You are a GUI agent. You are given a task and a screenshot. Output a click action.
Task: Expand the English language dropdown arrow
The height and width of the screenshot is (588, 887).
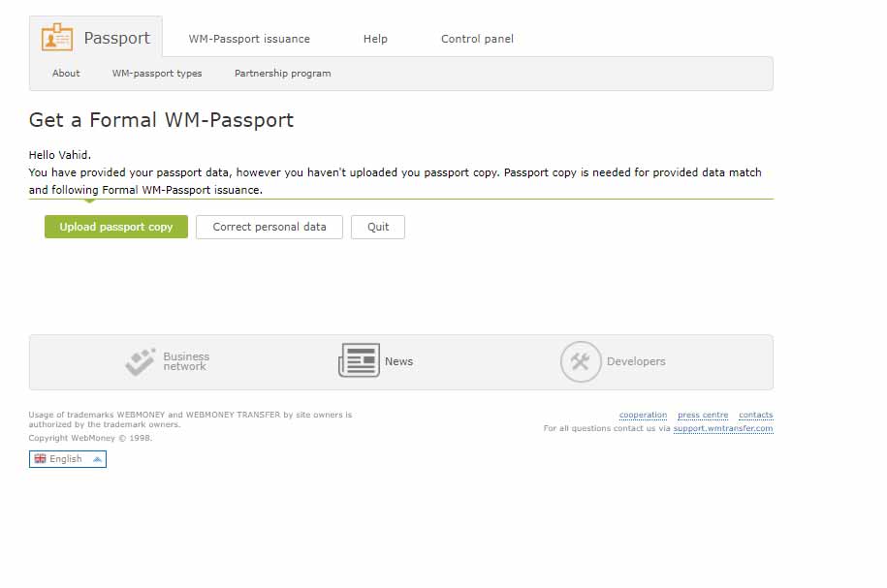(97, 459)
